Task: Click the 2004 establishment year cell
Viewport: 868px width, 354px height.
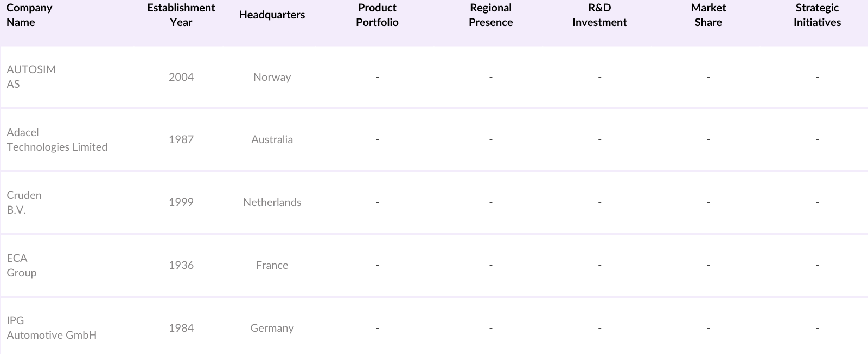Action: coord(181,77)
